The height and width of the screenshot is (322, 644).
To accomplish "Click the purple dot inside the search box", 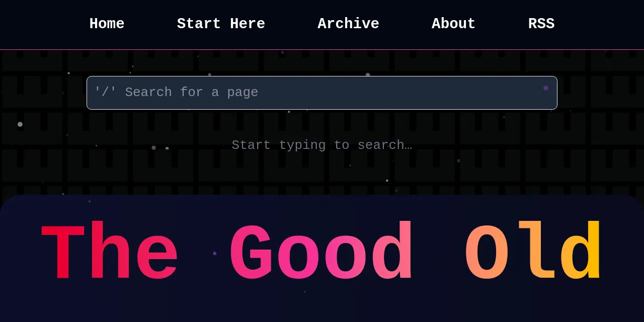I will (546, 88).
